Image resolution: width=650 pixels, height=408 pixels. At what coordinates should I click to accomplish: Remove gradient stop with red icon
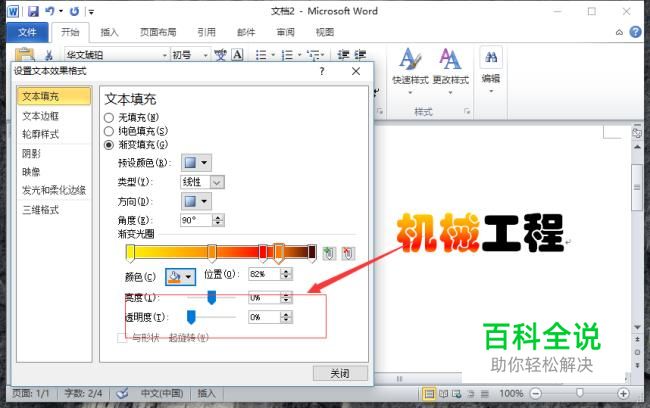click(348, 253)
